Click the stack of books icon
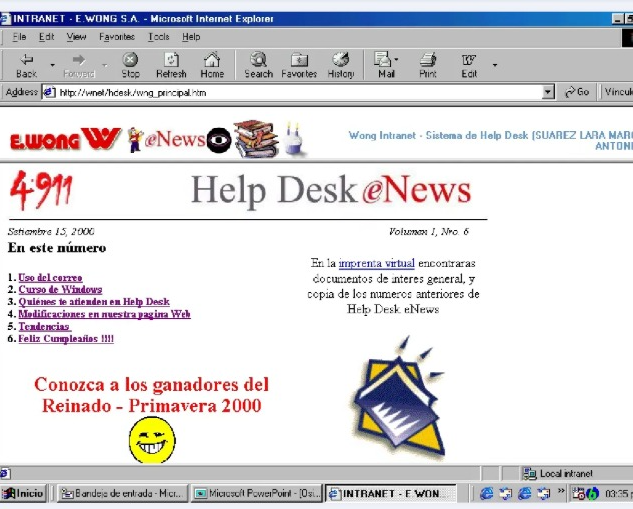Viewport: 633px width, 509px height. coord(256,139)
